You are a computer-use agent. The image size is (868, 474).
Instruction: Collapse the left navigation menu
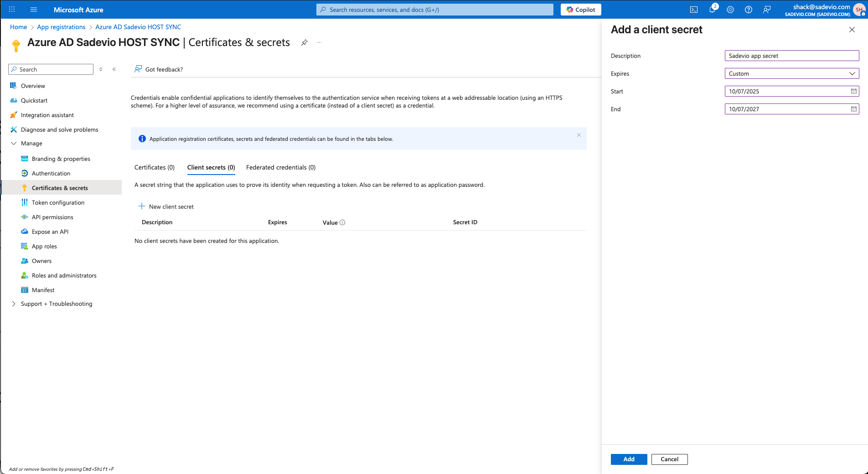[114, 69]
